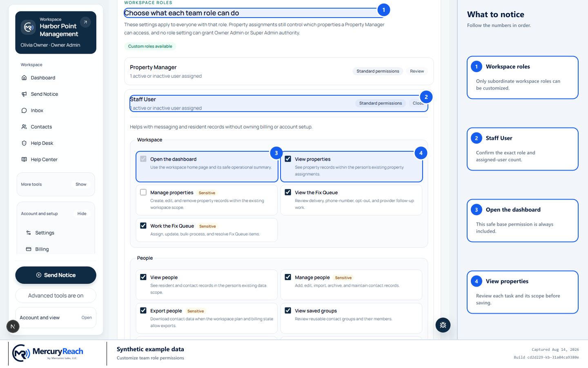Image resolution: width=588 pixels, height=368 pixels.
Task: Show the More tools section
Action: pyautogui.click(x=81, y=184)
